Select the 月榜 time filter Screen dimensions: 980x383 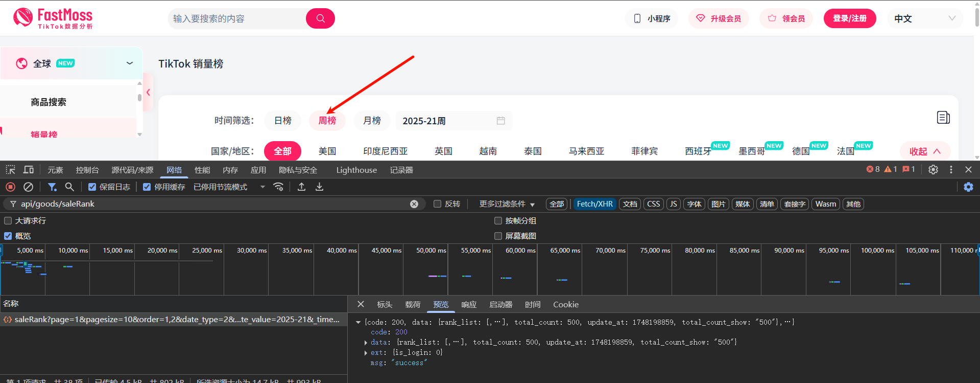click(372, 121)
